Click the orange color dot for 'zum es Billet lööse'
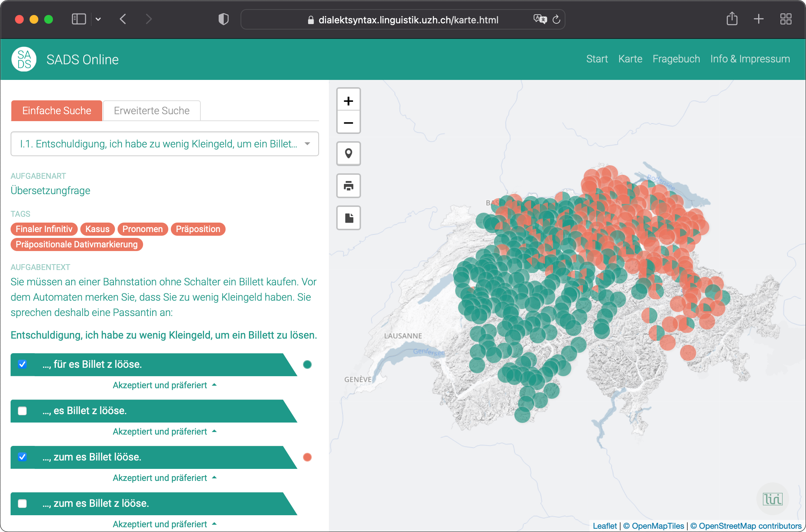This screenshot has height=532, width=806. click(x=307, y=457)
